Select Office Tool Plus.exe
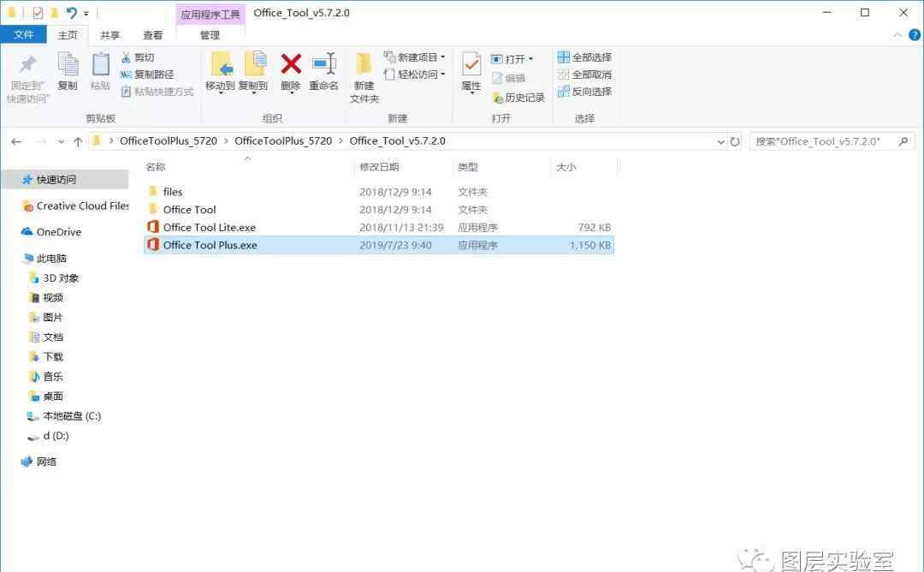Image resolution: width=924 pixels, height=572 pixels. 379,245
